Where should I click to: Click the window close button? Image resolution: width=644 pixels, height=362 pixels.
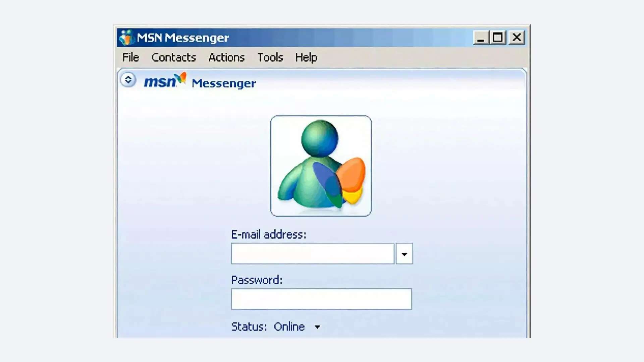tap(516, 38)
